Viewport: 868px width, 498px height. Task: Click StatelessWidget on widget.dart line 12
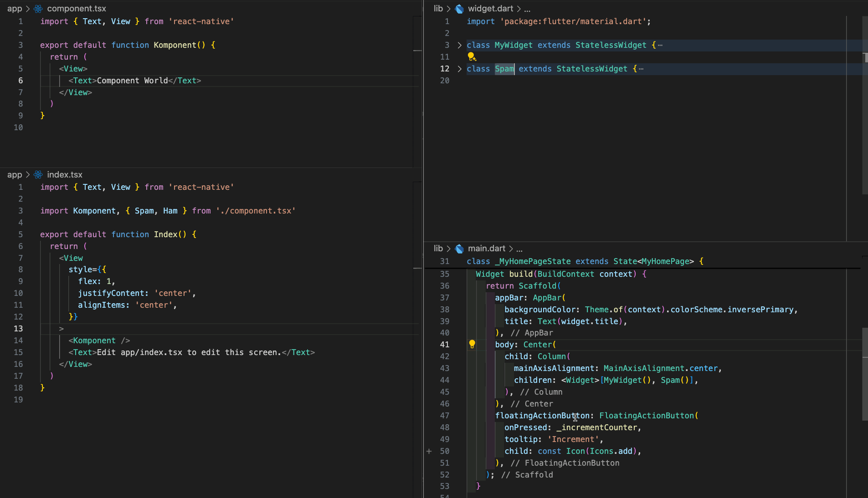592,69
